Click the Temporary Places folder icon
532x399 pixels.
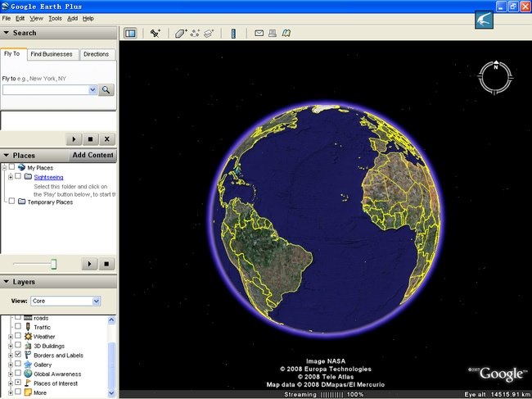22,202
